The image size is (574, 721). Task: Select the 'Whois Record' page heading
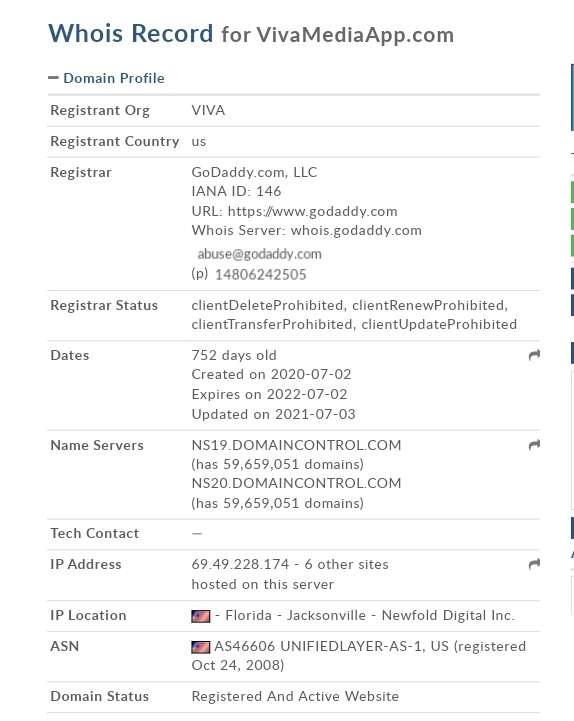131,34
